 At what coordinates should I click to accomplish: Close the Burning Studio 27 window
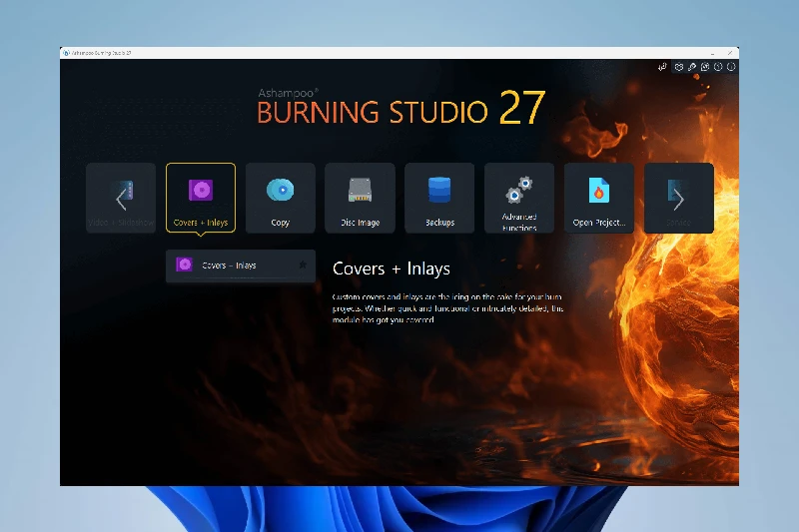tap(730, 53)
